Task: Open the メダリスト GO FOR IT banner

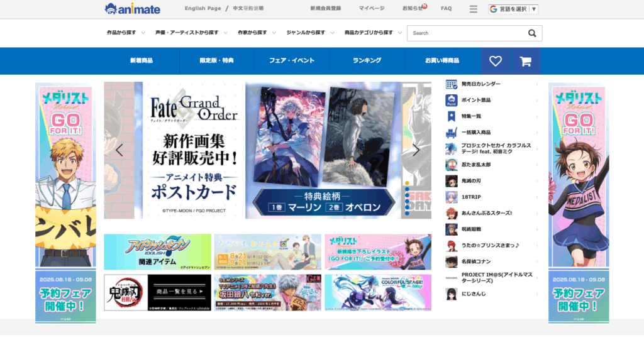Action: 378,252
